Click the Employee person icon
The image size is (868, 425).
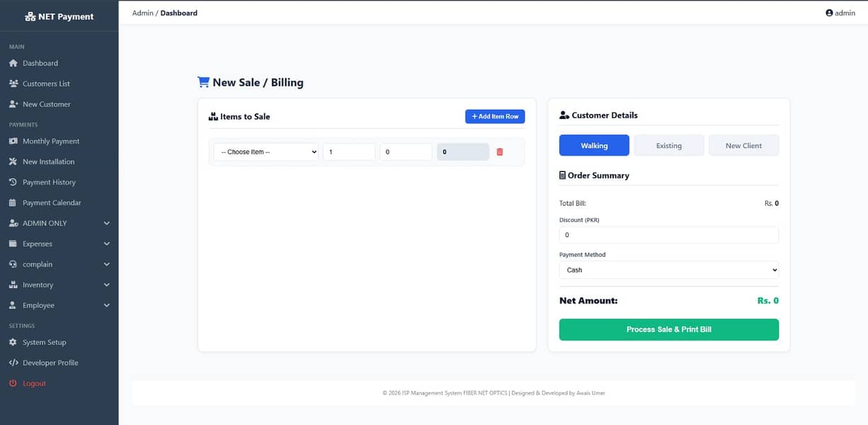13,305
